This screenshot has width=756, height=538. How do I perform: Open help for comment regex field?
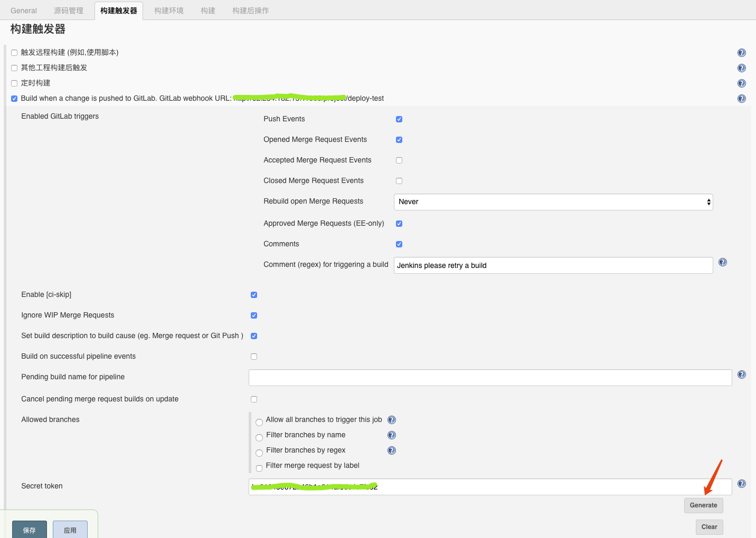(x=722, y=262)
